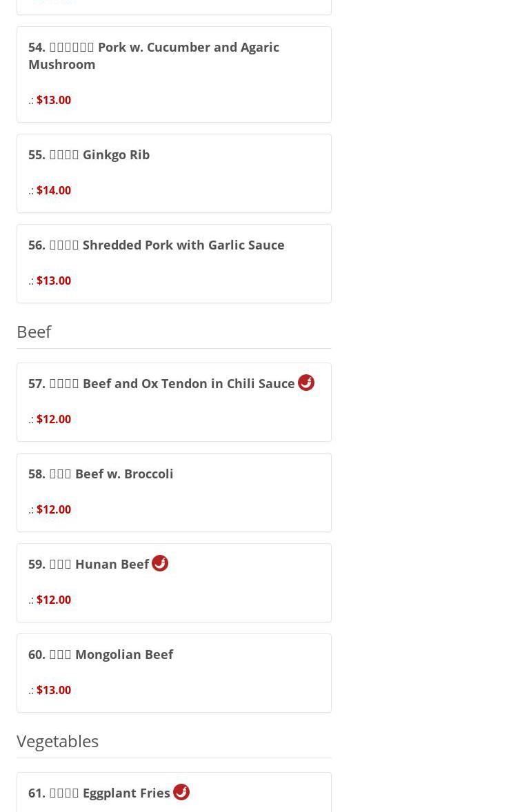Screen dimensions: 531x812
Task: Click the spicy icon next to Eggplant Fries
Action: (181, 792)
